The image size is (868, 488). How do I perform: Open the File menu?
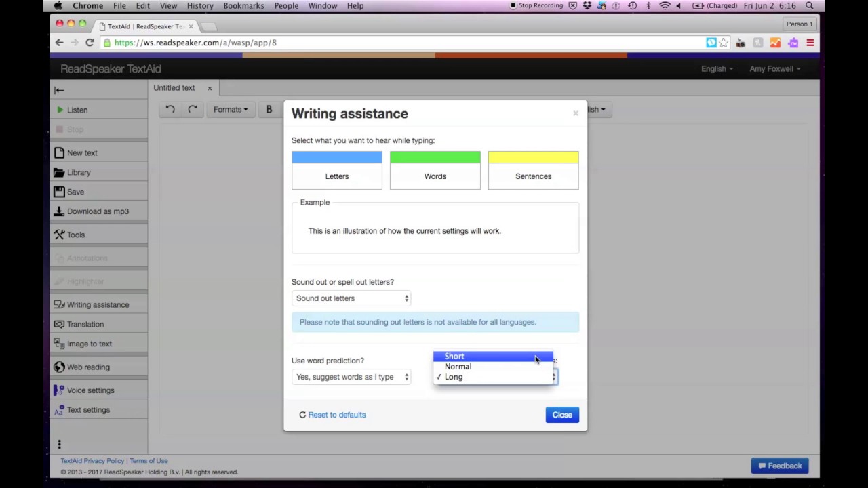point(119,5)
